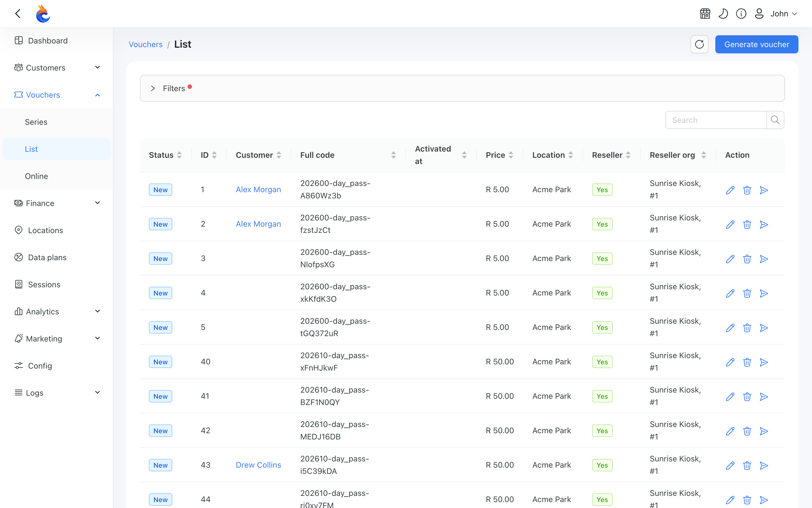The image size is (812, 508).
Task: Delete voucher ID 41 using trash icon
Action: point(747,397)
